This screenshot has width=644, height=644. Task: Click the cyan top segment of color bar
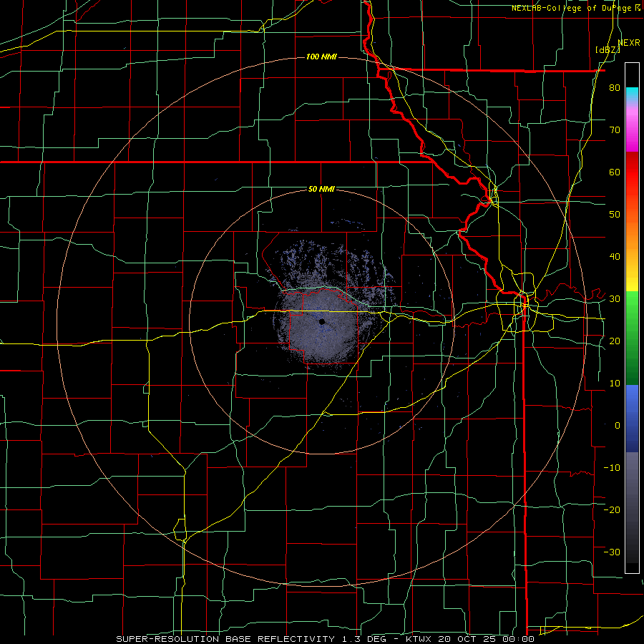pos(632,94)
